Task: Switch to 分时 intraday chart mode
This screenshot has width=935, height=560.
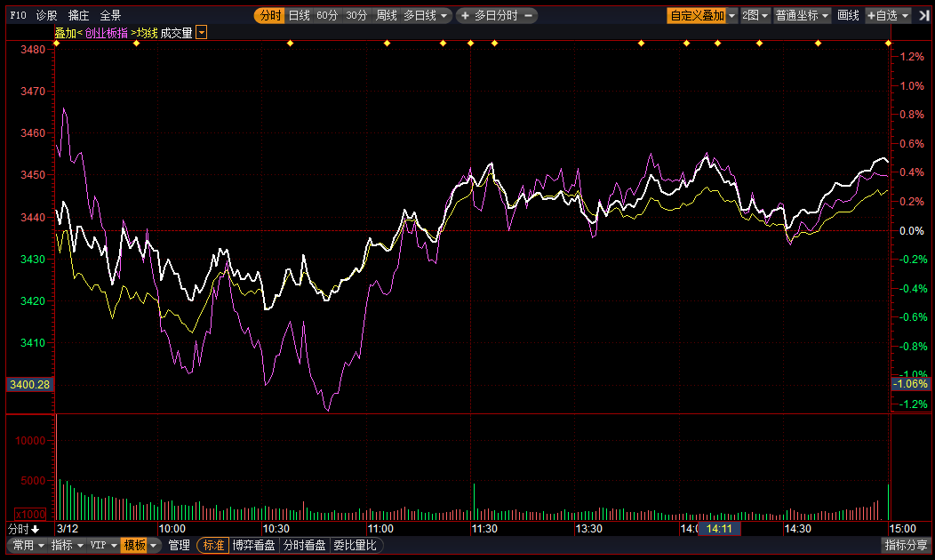Action: click(x=269, y=15)
